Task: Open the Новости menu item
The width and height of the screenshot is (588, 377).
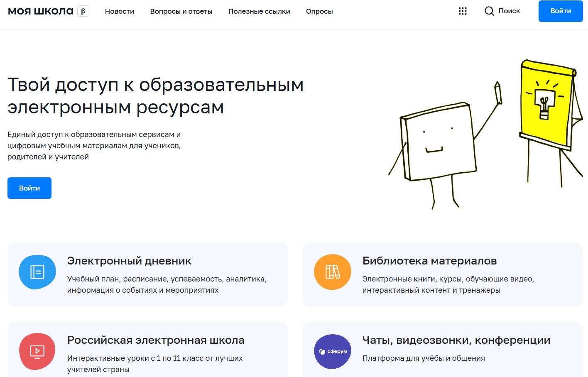Action: tap(120, 11)
